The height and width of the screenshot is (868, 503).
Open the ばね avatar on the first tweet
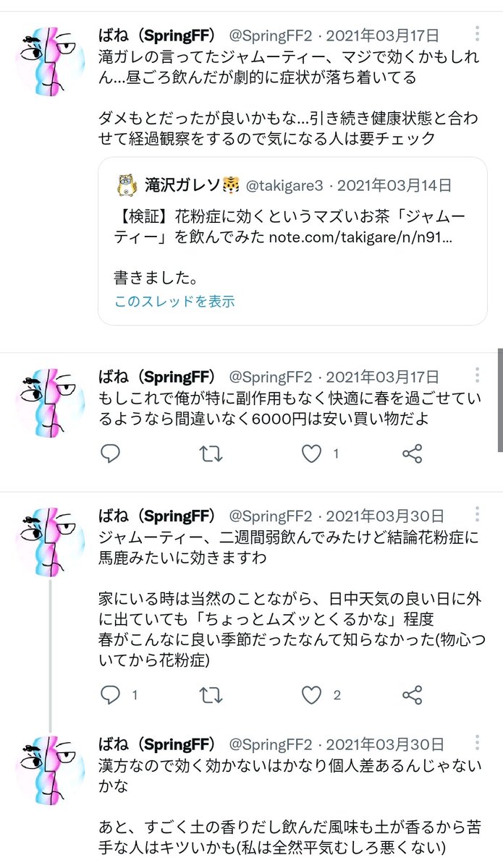[x=50, y=61]
